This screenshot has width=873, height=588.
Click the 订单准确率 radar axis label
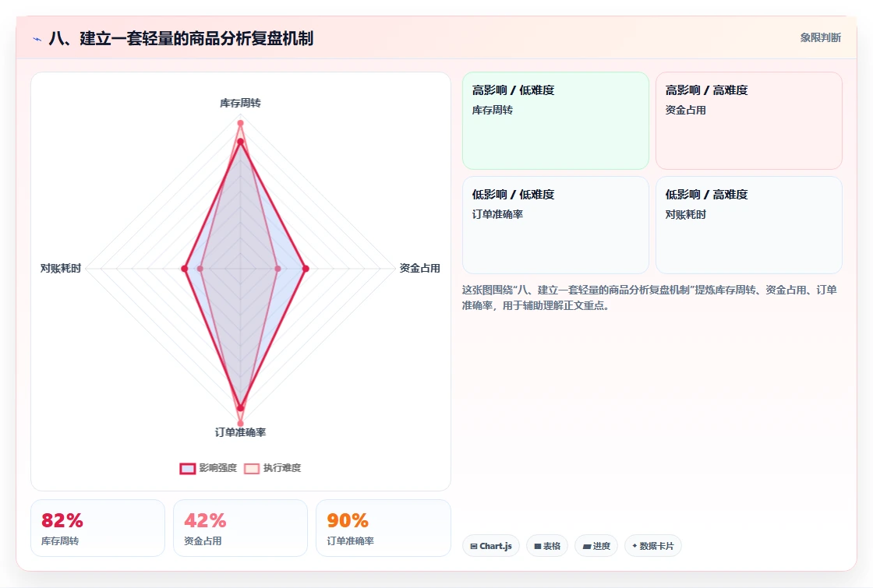coord(240,432)
